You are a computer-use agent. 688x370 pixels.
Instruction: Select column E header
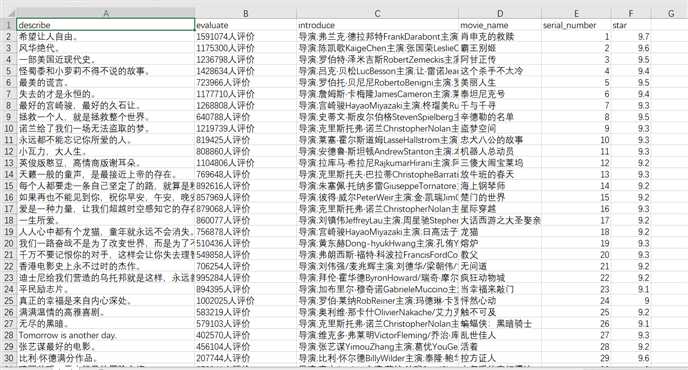[577, 14]
